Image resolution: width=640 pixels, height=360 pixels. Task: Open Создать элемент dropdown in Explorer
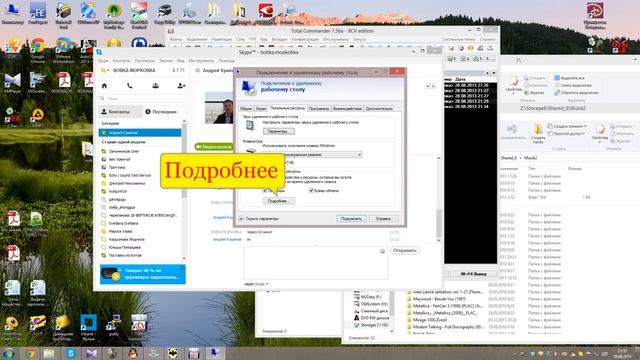coord(568,126)
